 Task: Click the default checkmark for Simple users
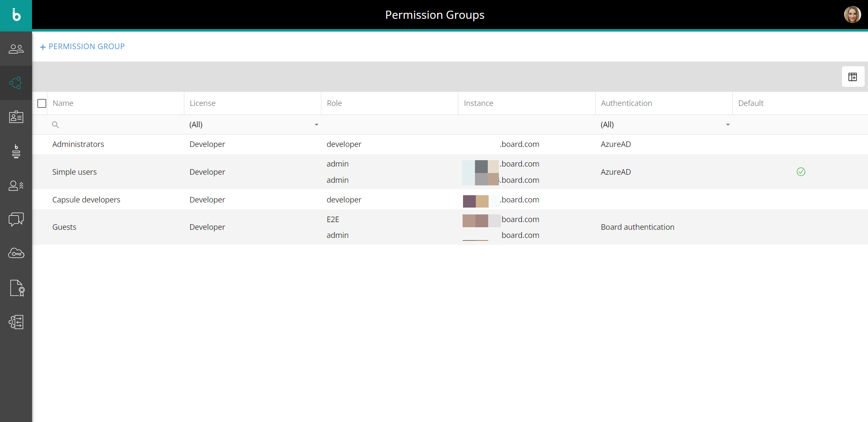pos(801,172)
